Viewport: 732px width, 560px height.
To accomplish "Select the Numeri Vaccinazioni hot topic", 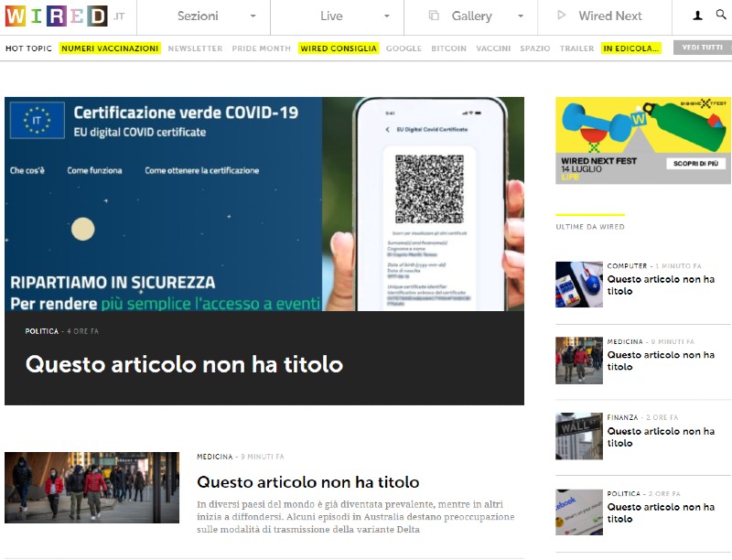I will tap(110, 48).
